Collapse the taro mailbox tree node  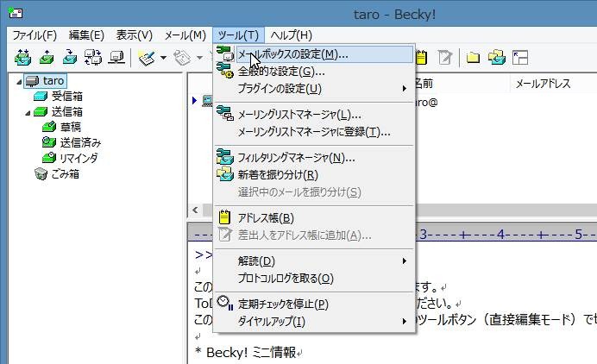[19, 81]
